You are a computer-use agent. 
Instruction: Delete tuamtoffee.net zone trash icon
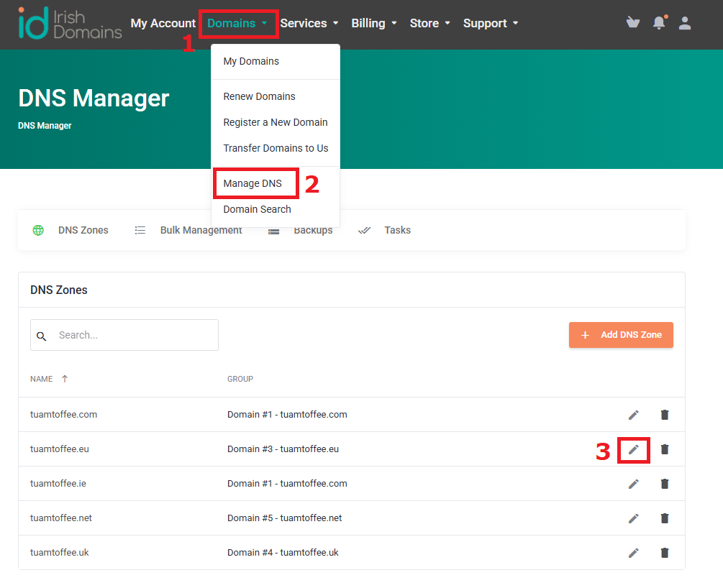(x=665, y=518)
